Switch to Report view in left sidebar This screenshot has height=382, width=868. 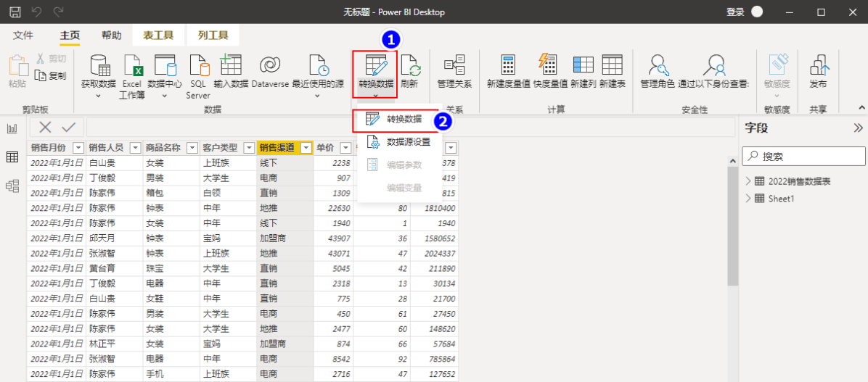pos(12,129)
